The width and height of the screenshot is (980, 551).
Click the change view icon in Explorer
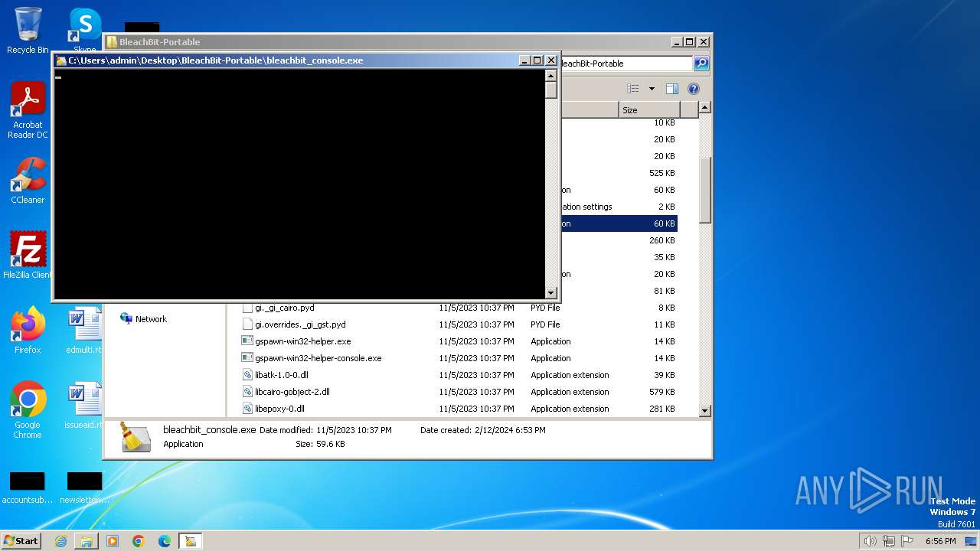tap(633, 89)
